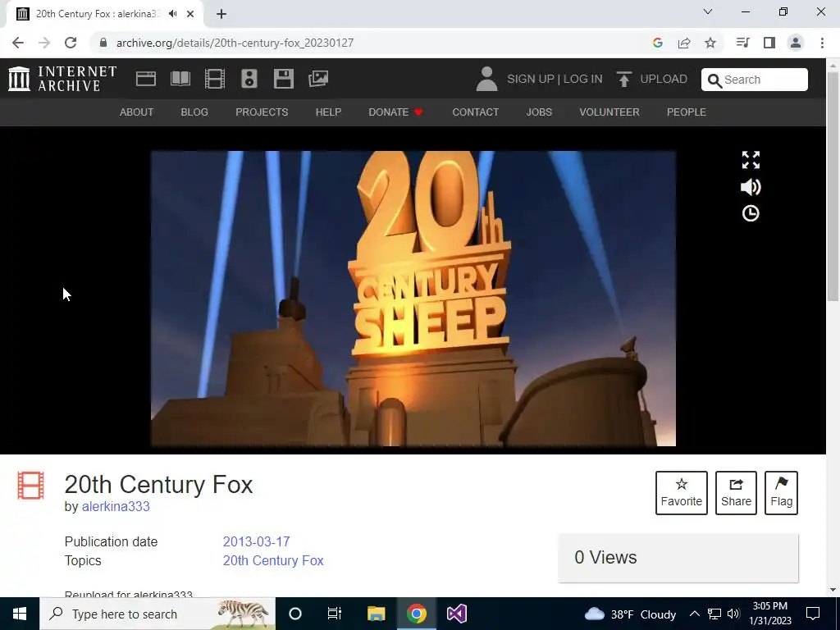The height and width of the screenshot is (630, 840).
Task: Open the DONATE menu item
Action: tap(396, 112)
